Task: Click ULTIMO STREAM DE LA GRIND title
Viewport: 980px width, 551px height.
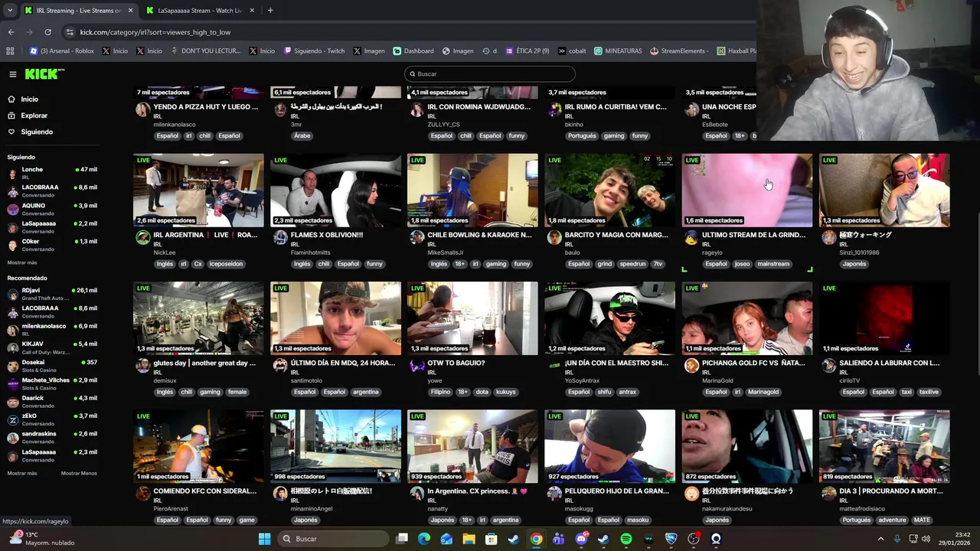Action: coord(753,235)
